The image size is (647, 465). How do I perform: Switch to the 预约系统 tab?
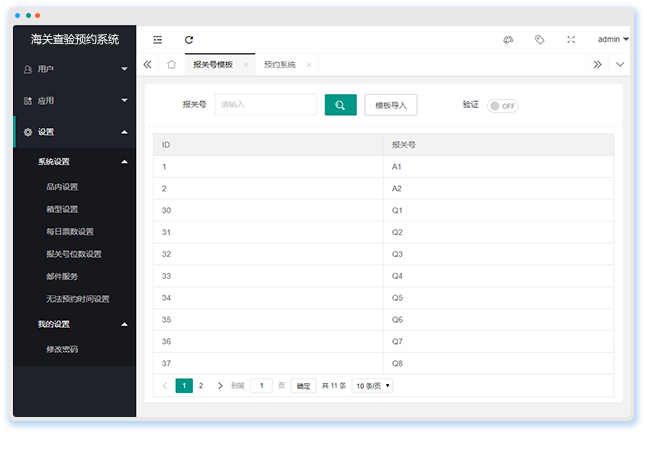(280, 64)
